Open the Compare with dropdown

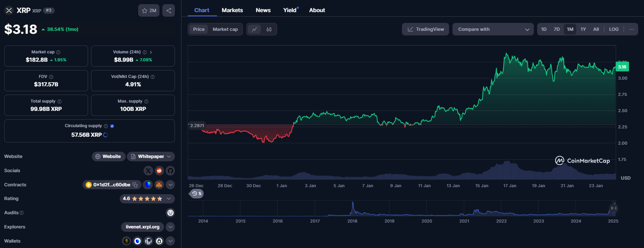(x=493, y=29)
